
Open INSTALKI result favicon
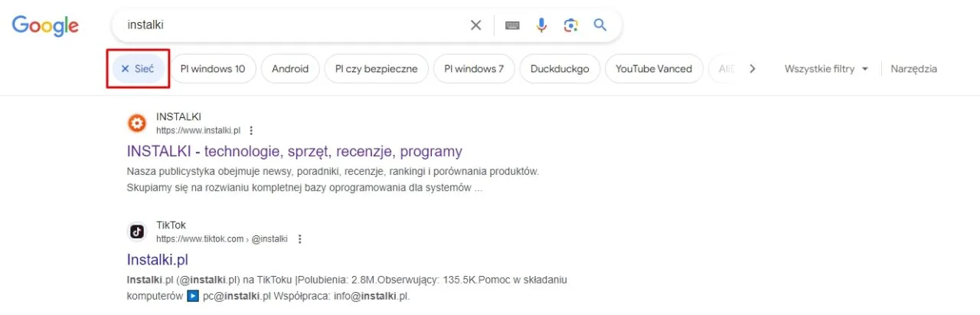pyautogui.click(x=136, y=123)
